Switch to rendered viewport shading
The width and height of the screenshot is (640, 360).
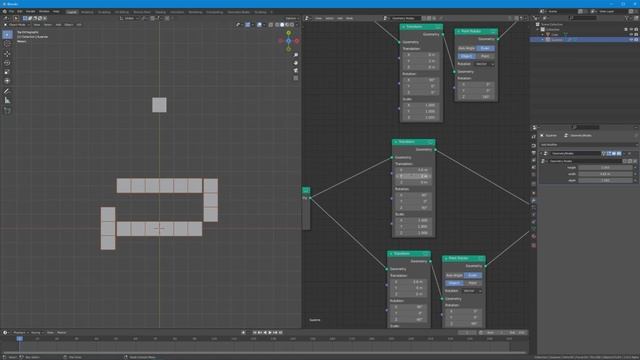pyautogui.click(x=292, y=24)
